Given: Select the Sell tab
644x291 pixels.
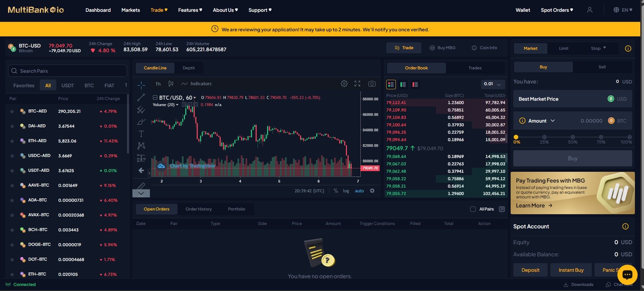Looking at the screenshot, I should (x=602, y=67).
